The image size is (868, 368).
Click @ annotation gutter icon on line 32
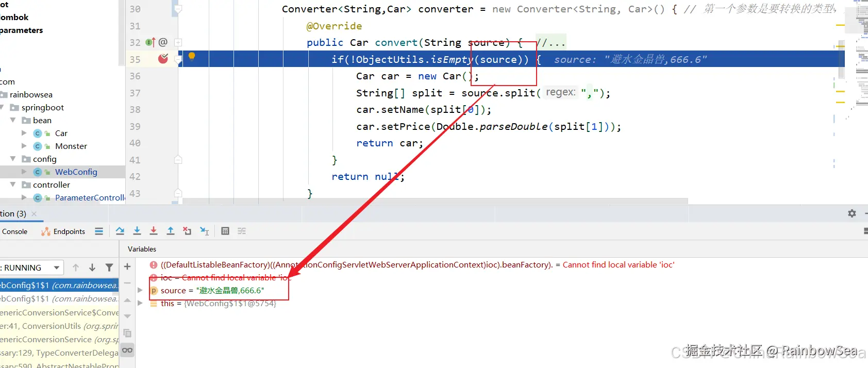[163, 42]
